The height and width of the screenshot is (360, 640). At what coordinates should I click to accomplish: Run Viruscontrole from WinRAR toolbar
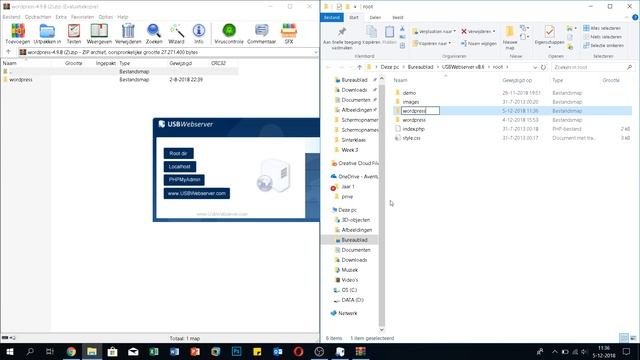(x=229, y=31)
